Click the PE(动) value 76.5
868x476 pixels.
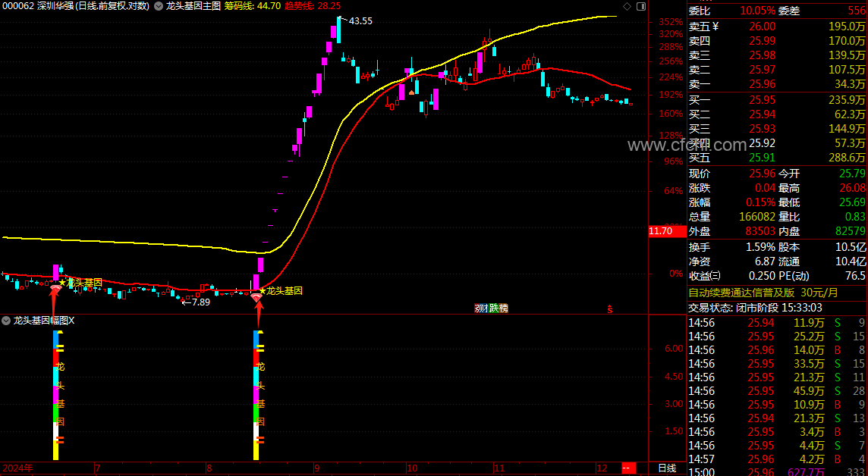coord(856,276)
